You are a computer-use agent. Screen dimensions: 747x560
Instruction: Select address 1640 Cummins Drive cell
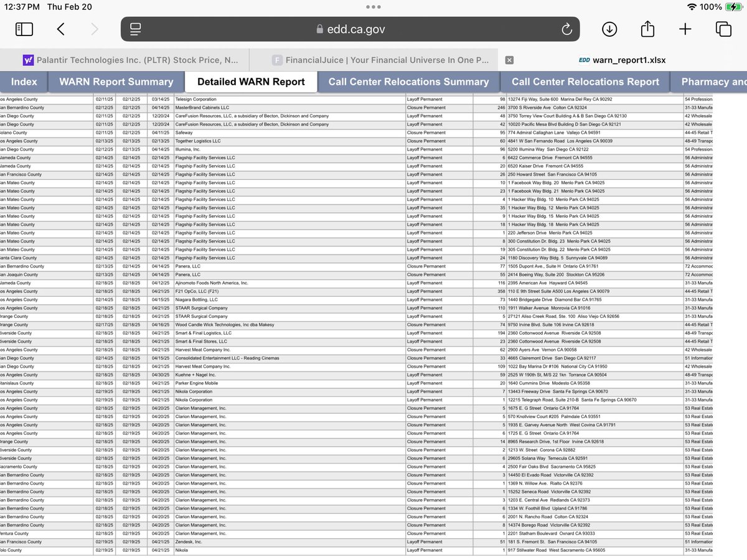(x=594, y=383)
